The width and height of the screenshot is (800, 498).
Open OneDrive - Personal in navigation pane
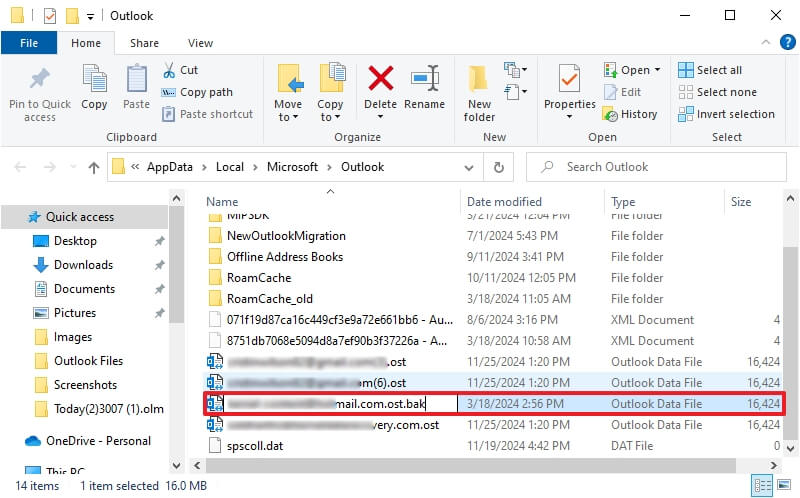pyautogui.click(x=98, y=441)
